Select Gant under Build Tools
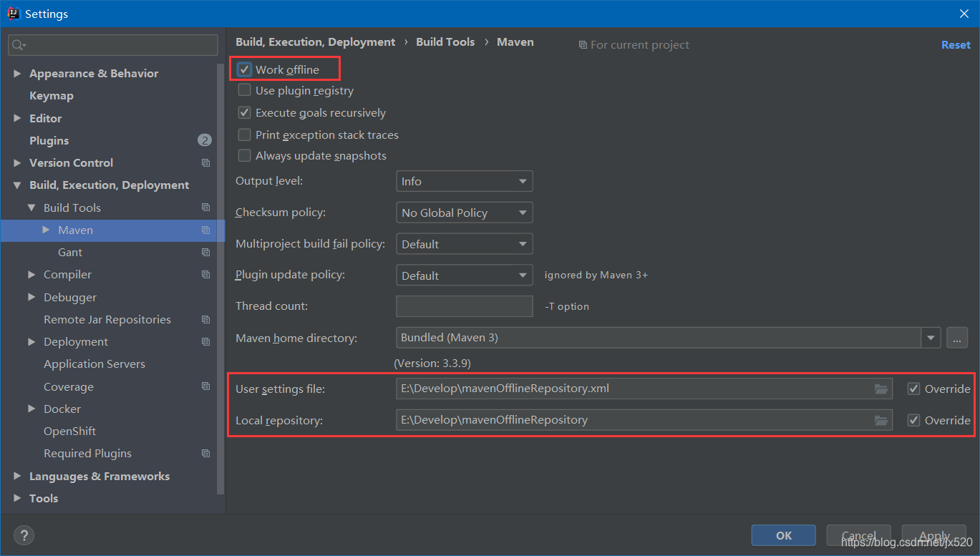This screenshot has width=980, height=556. click(70, 253)
